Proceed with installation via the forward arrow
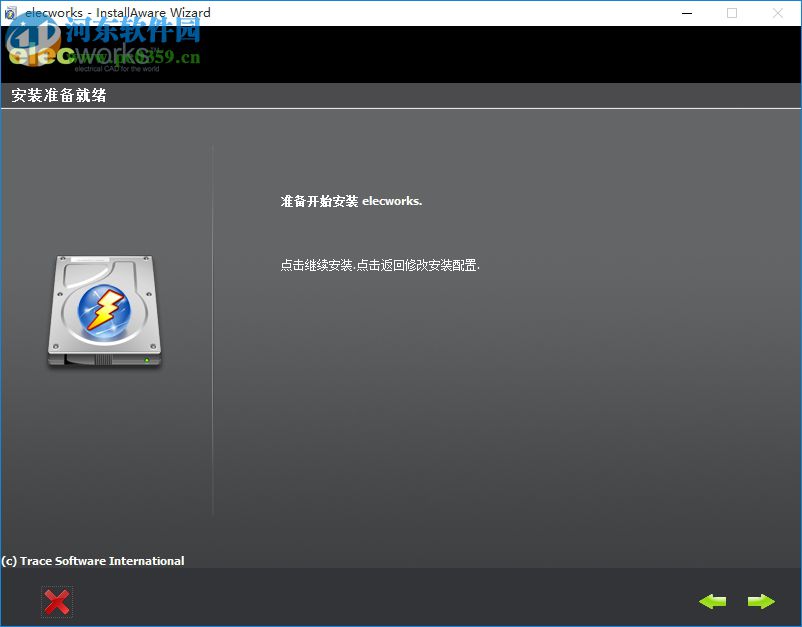Screen dimensions: 802x627 761,602
